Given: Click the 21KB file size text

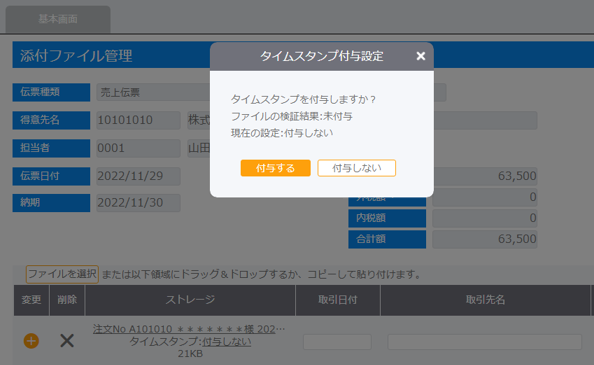Looking at the screenshot, I should [190, 354].
